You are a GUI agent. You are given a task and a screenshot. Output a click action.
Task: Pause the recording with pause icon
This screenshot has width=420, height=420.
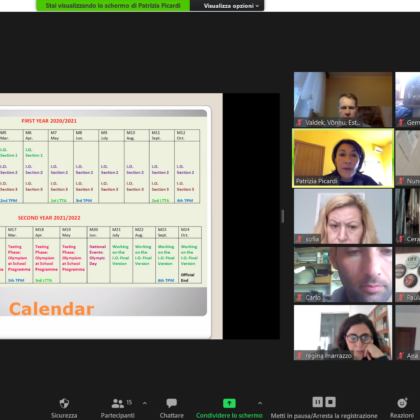(317, 402)
